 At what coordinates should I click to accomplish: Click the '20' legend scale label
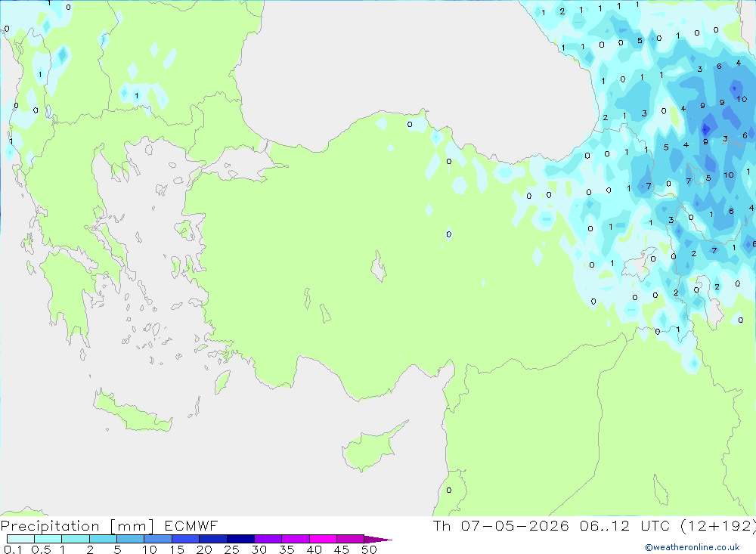click(x=204, y=549)
